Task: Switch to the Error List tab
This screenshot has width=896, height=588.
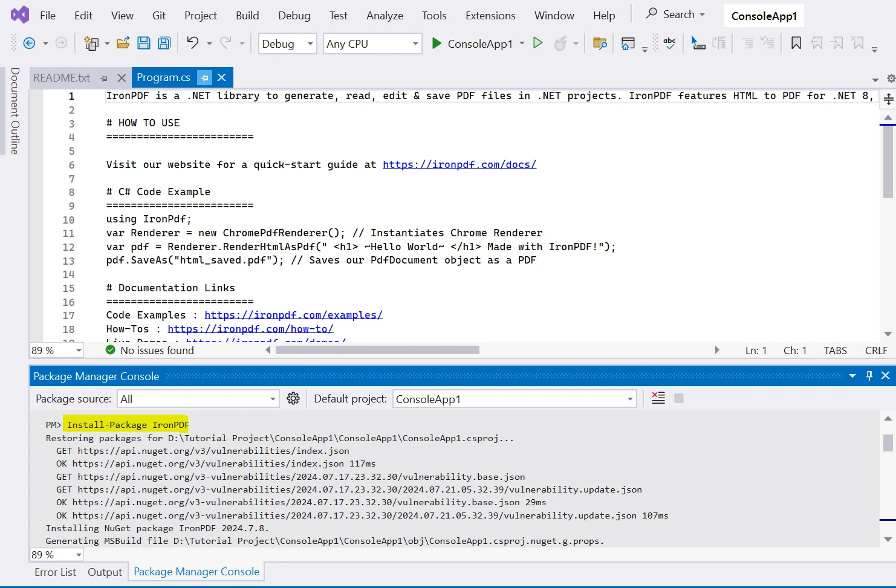Action: [x=55, y=572]
